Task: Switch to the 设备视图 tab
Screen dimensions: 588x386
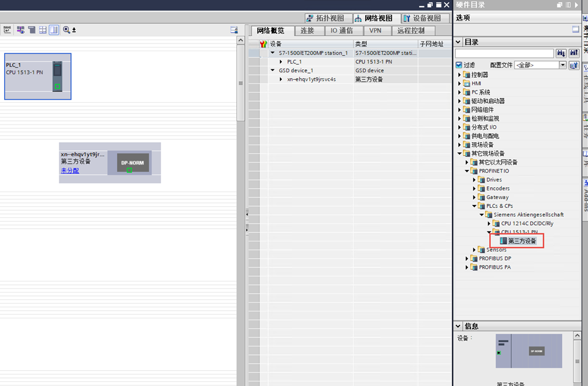Action: point(422,18)
